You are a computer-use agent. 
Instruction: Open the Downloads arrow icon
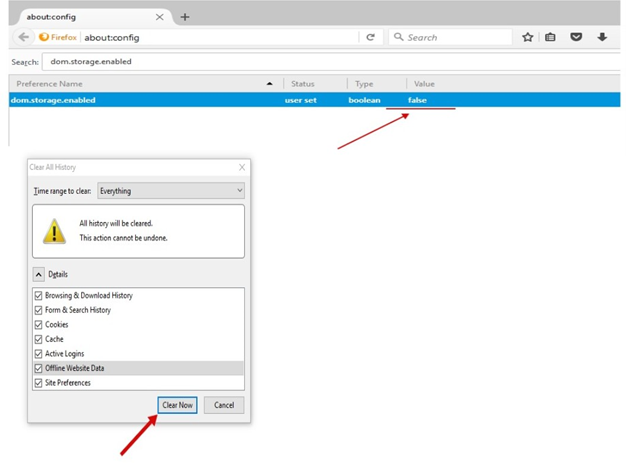(x=603, y=37)
